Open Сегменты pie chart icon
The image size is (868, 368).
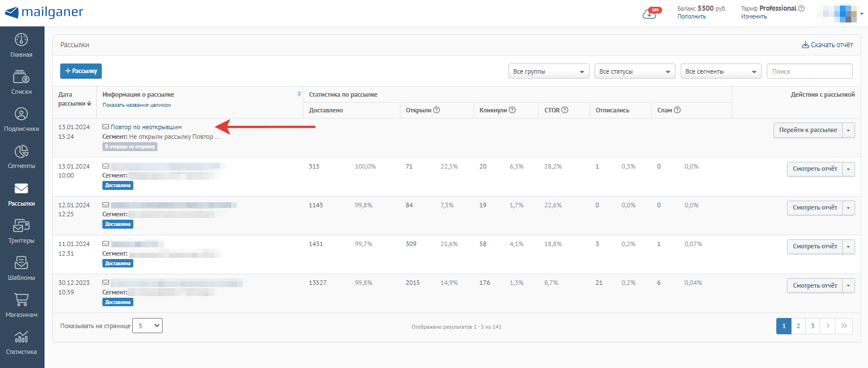point(21,152)
